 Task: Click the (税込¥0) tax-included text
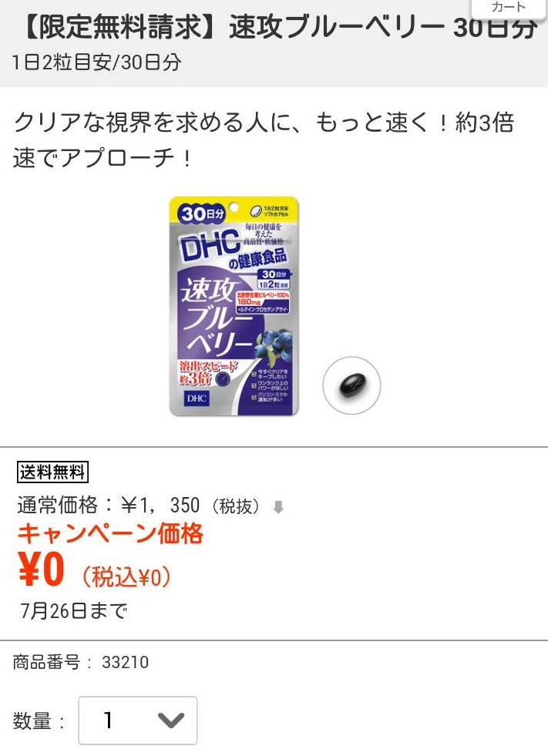coord(126,576)
